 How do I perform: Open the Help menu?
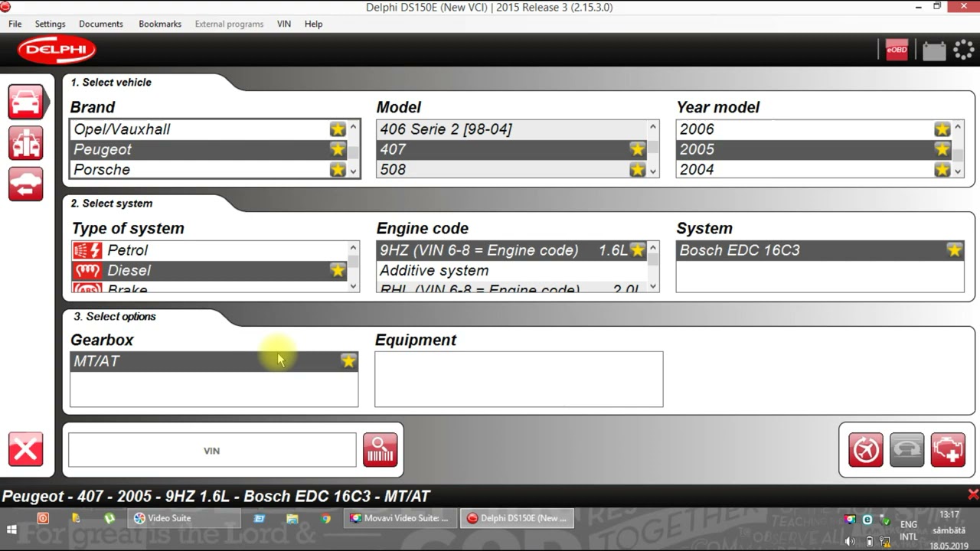314,24
